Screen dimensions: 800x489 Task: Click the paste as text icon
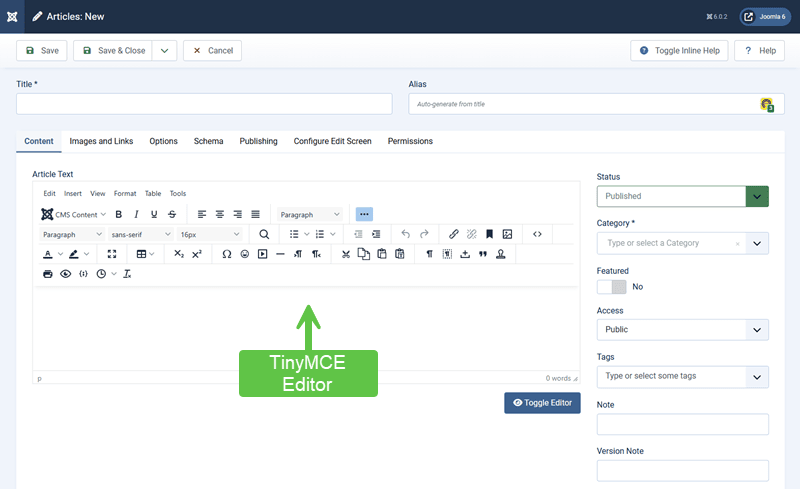point(400,254)
